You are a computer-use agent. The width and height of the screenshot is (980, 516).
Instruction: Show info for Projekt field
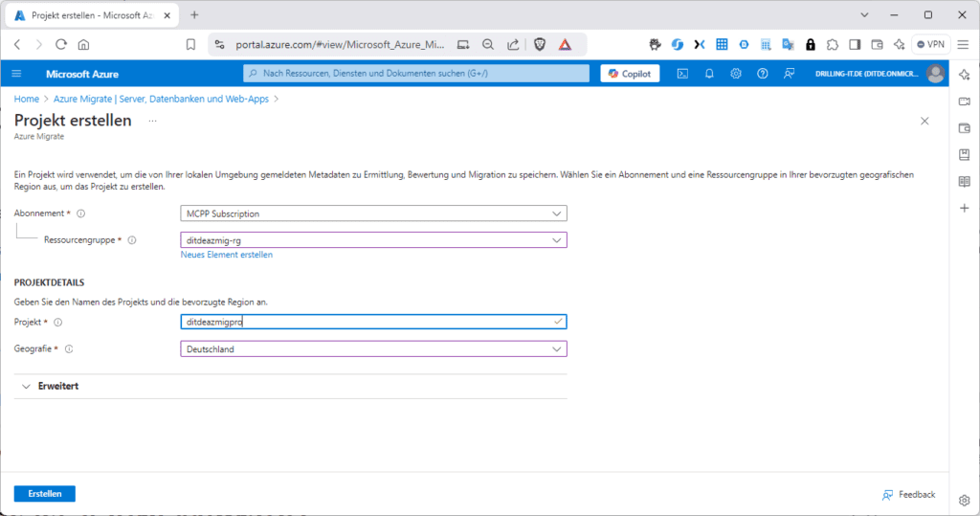pyautogui.click(x=58, y=323)
